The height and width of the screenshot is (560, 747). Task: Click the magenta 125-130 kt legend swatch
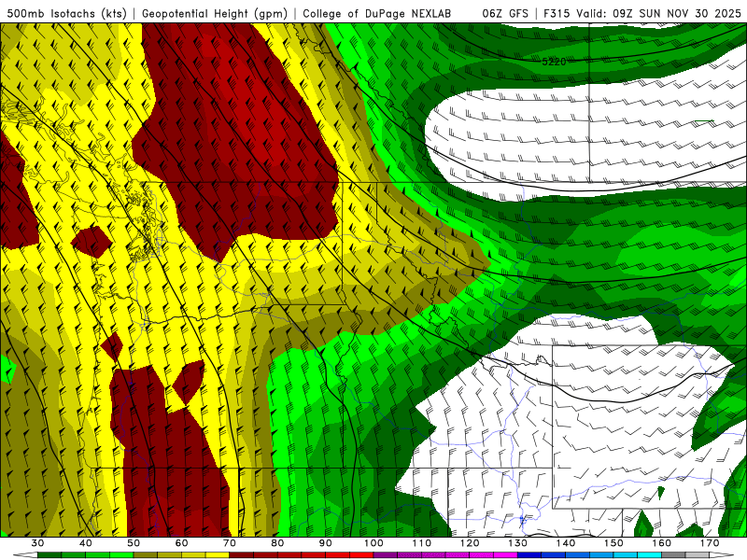505,555
